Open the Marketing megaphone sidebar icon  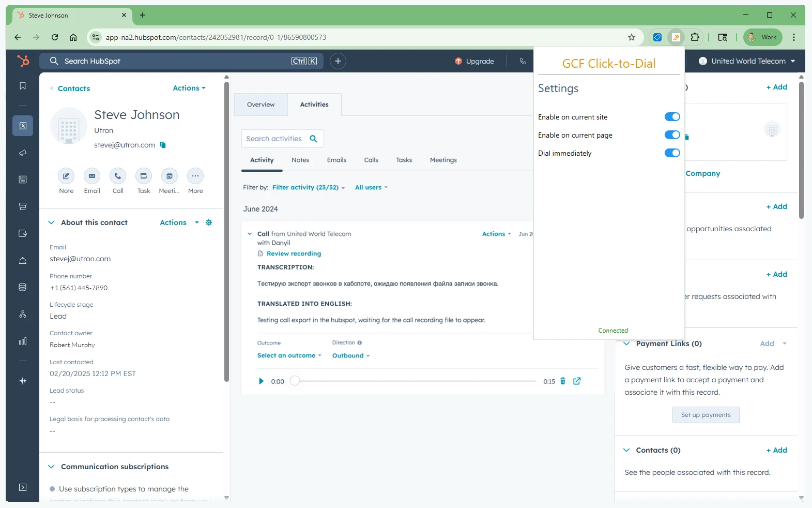pyautogui.click(x=23, y=153)
